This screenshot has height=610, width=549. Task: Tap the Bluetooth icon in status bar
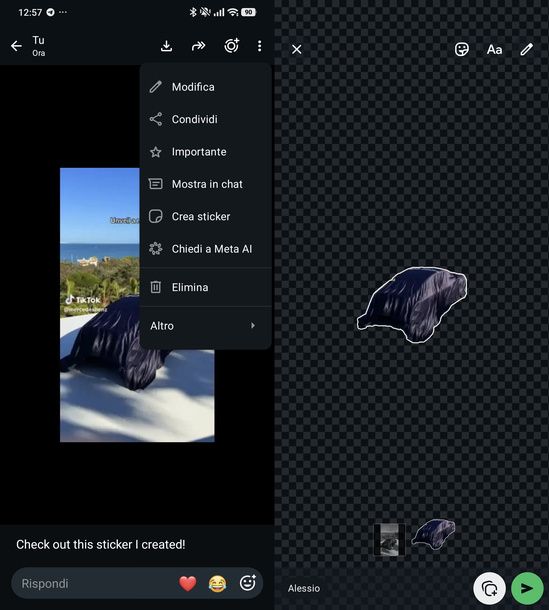tap(193, 12)
